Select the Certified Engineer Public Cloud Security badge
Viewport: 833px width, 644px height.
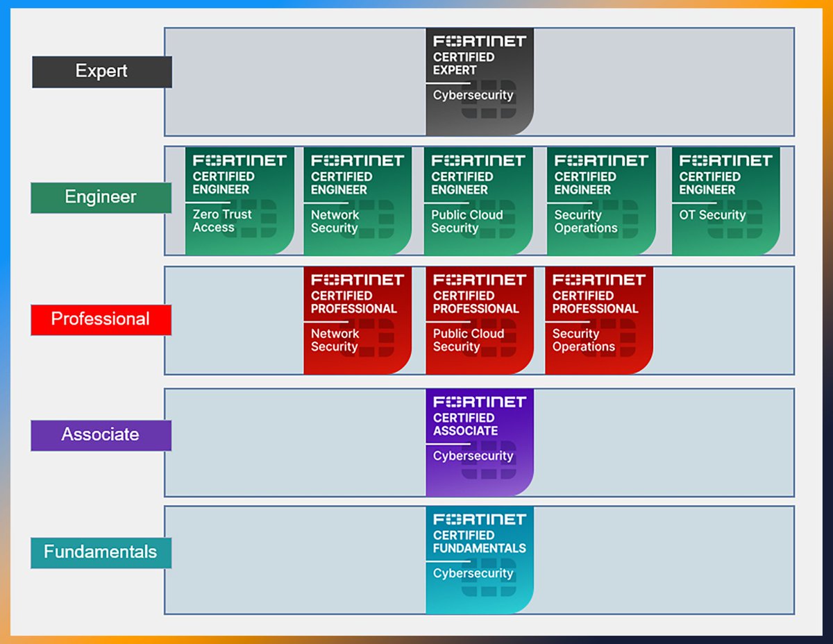tap(478, 201)
